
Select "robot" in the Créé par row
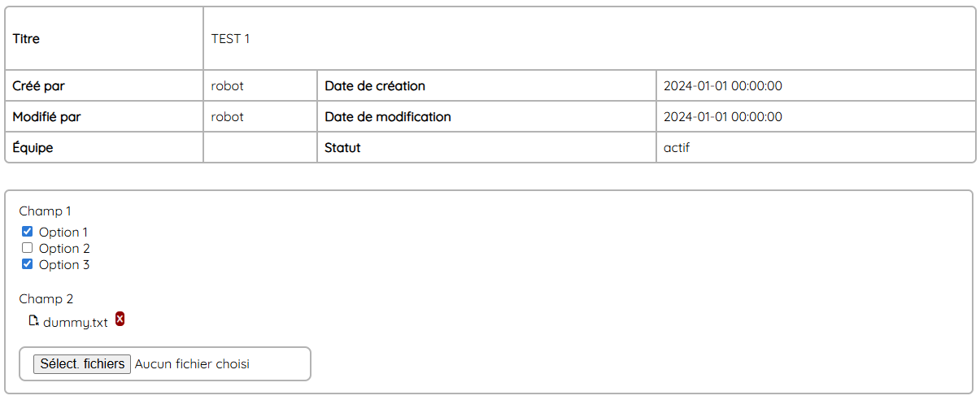tap(227, 86)
